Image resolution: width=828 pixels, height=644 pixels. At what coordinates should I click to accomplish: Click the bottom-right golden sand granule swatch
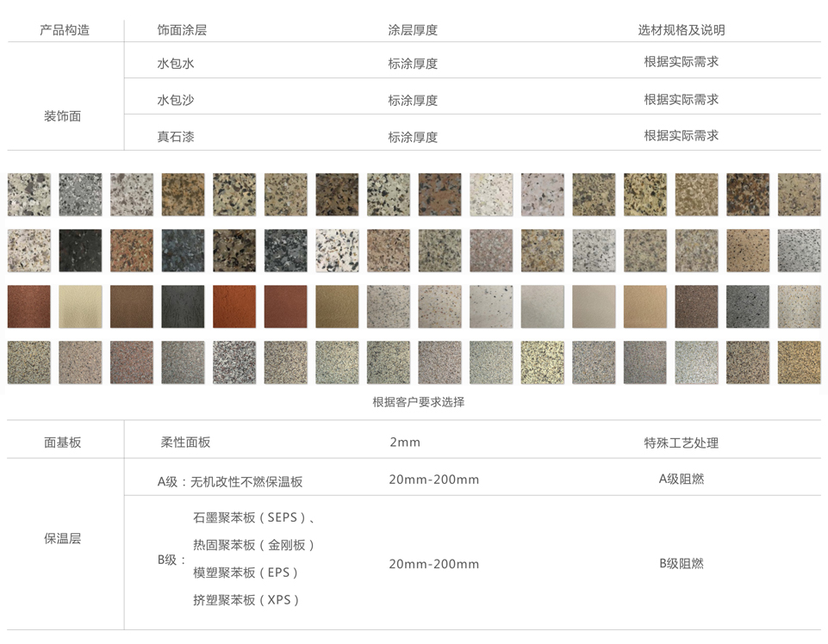coord(800,362)
